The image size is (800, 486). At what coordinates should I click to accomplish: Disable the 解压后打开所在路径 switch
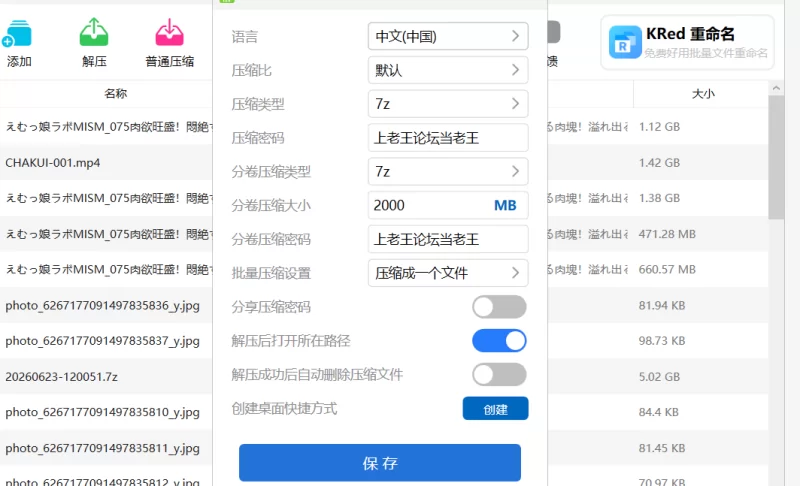(499, 341)
